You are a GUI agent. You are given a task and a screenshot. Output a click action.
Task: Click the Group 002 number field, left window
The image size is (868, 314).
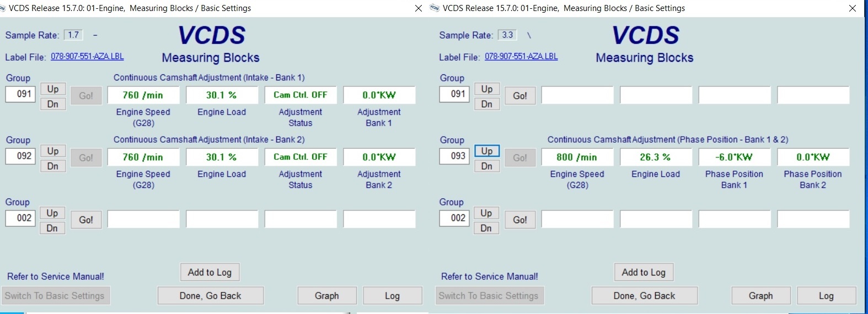(20, 218)
